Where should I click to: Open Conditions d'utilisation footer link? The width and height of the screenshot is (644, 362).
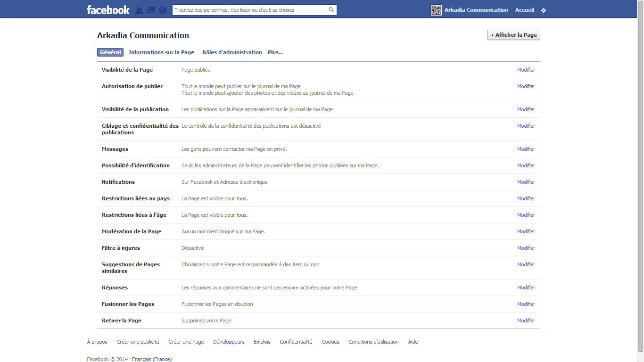[x=373, y=342]
